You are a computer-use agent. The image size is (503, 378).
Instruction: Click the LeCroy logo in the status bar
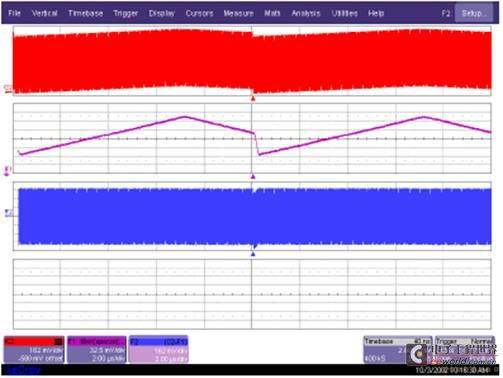point(23,370)
